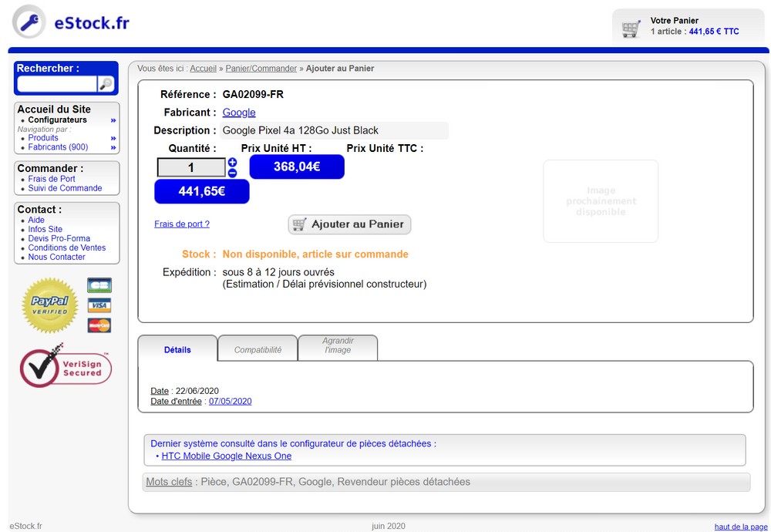Click the VeriSign Secured badge

pos(66,365)
